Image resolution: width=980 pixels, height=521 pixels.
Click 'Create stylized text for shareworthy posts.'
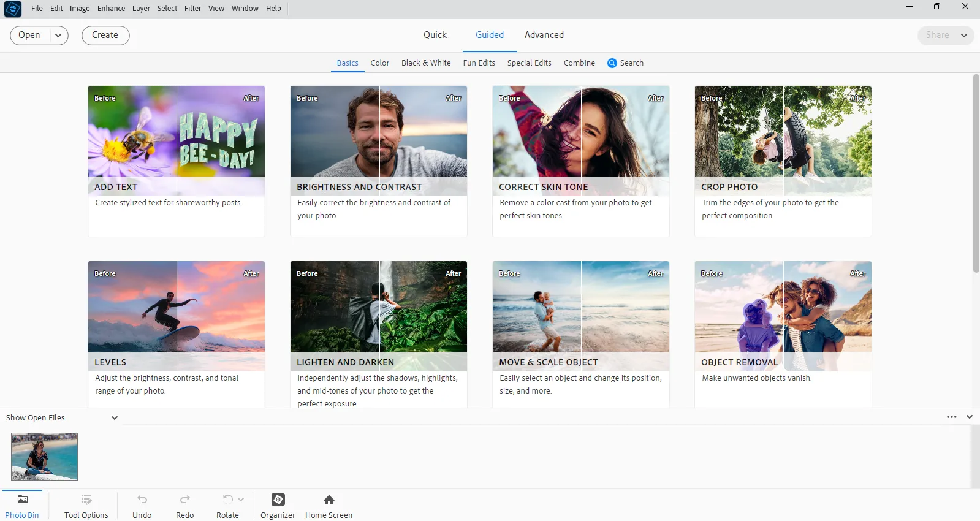169,203
